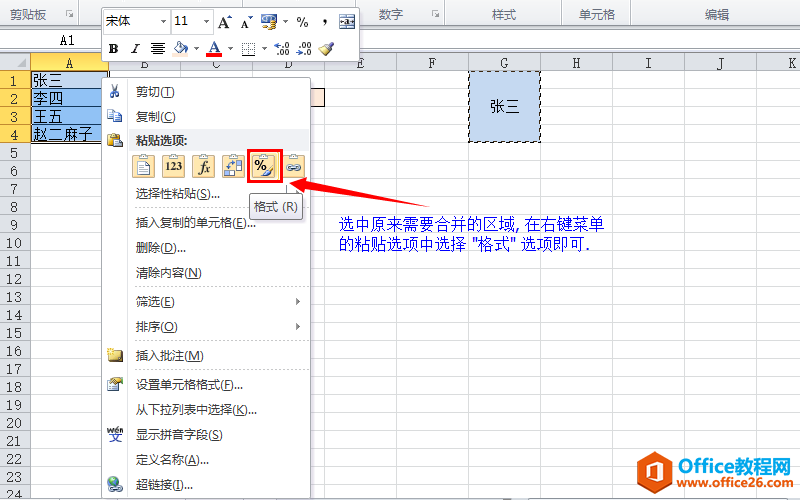Choose 从下拉列表中选择(K)... entry
Image resolution: width=800 pixels, height=500 pixels.
[x=206, y=410]
